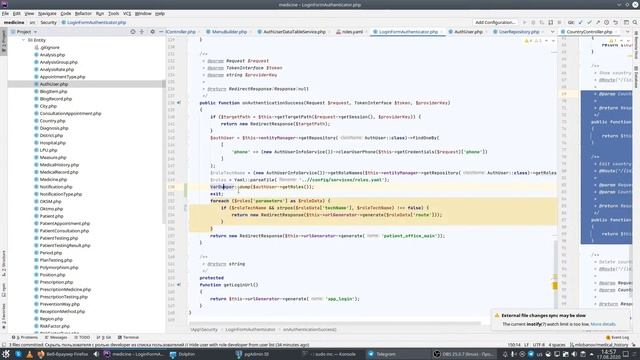
Task: Open the TODO tool window
Action: click(x=82, y=338)
